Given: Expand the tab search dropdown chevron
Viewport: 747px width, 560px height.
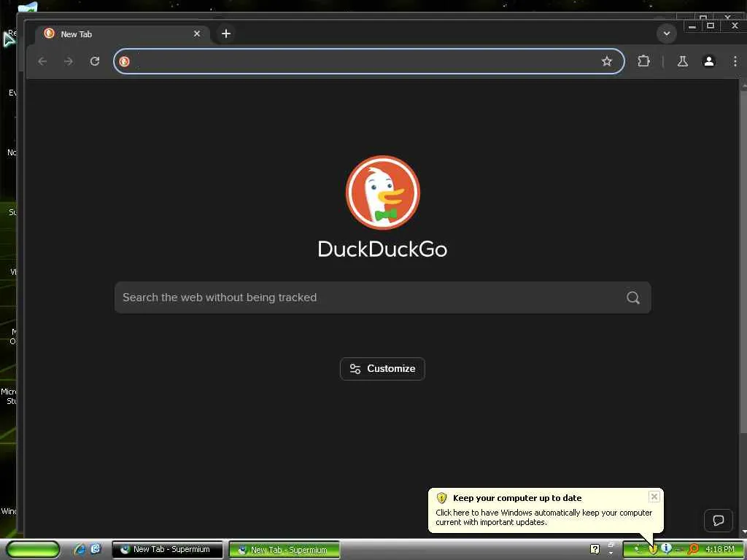Looking at the screenshot, I should pos(667,34).
